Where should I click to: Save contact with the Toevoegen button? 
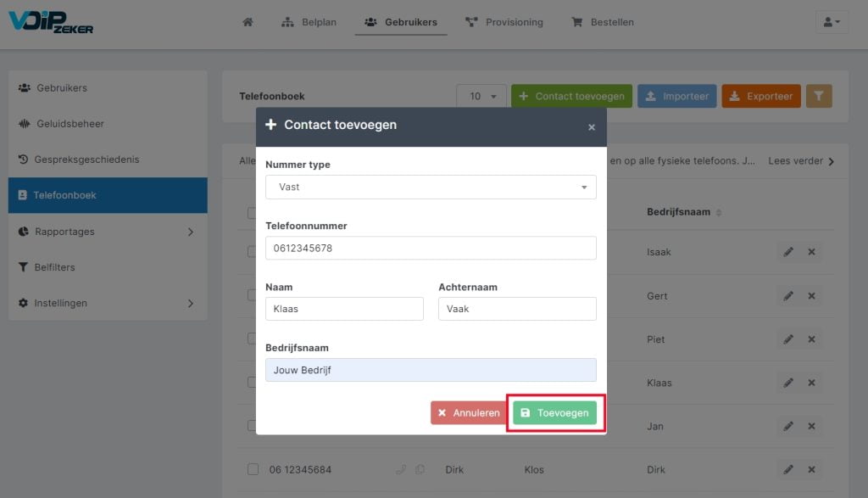[554, 412]
